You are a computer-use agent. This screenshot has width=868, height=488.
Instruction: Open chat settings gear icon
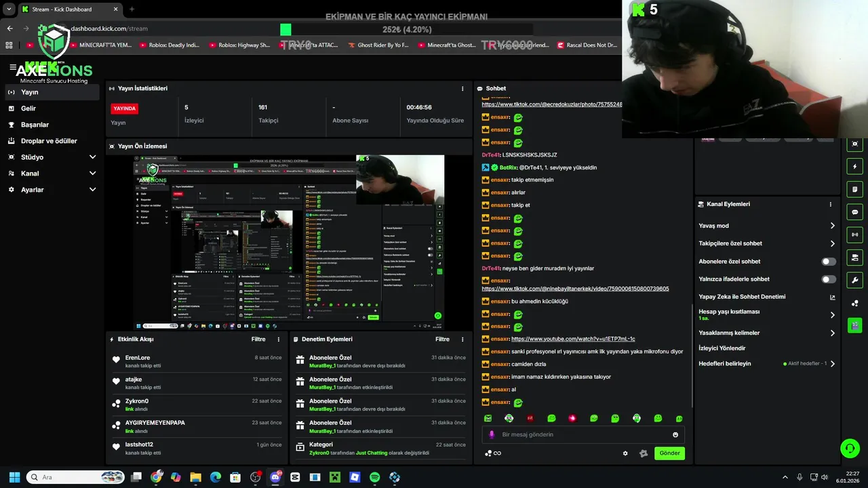(x=625, y=453)
